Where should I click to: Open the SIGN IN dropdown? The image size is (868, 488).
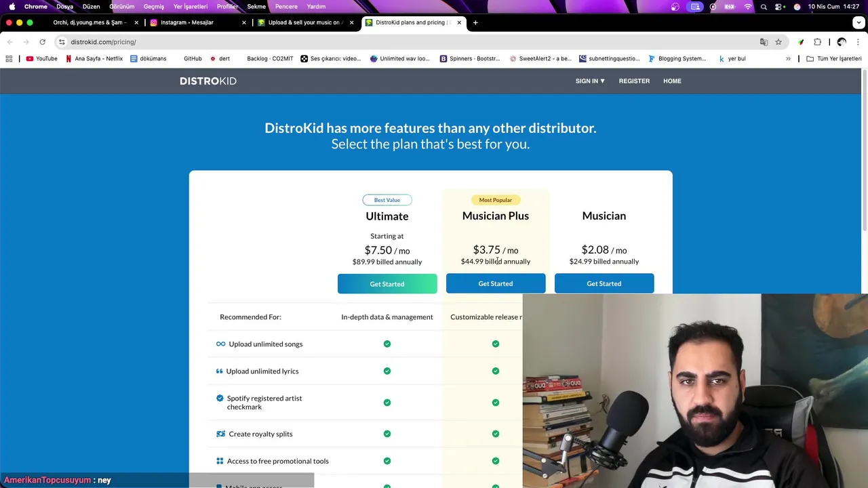[590, 81]
